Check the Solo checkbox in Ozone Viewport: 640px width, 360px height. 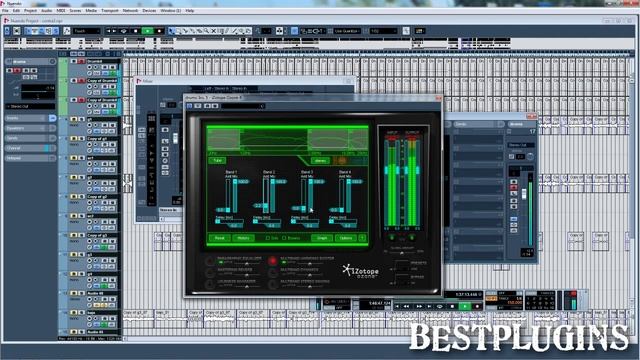268,238
